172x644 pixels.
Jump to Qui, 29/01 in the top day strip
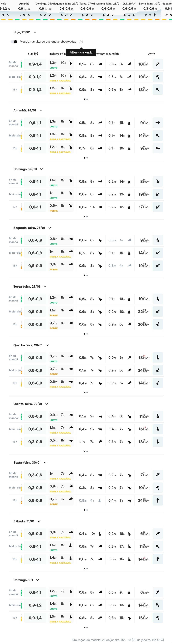pos(129,4)
